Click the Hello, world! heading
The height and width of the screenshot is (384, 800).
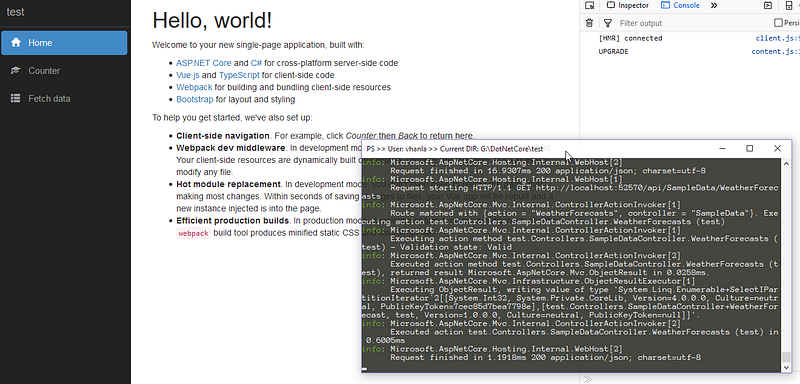(x=212, y=21)
